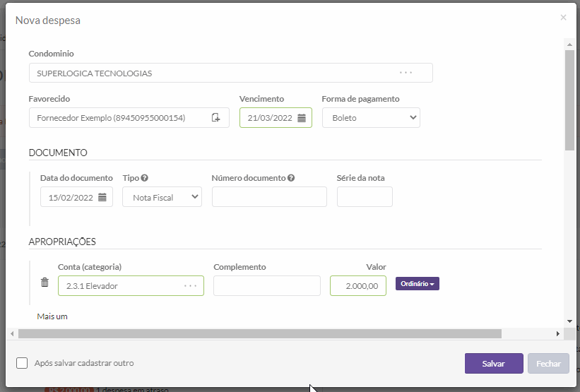Click the vertical scrollbar up arrow

click(x=569, y=44)
